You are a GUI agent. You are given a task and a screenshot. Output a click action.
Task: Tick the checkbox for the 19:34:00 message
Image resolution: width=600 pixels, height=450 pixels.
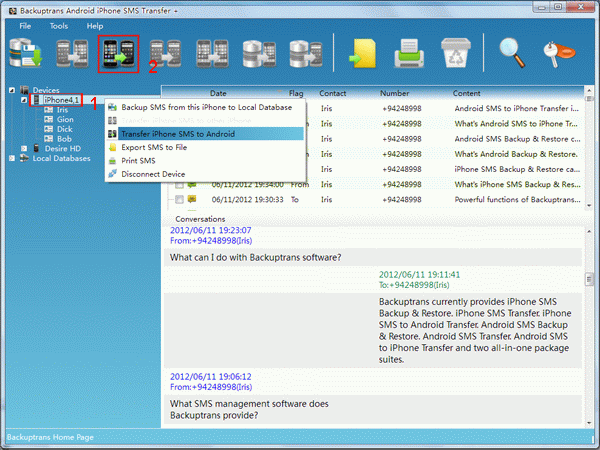click(x=179, y=185)
